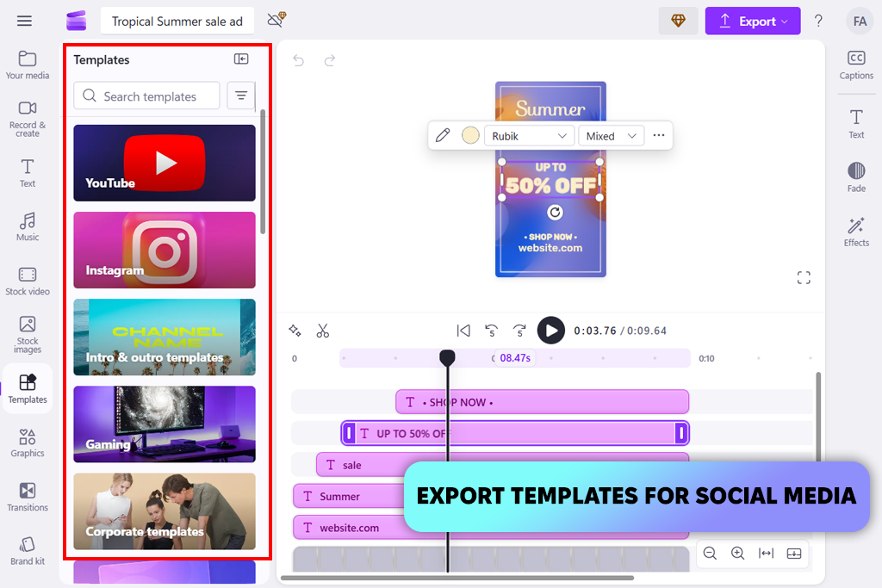Skip to the start of the video
Image resolution: width=882 pixels, height=588 pixels.
pos(463,331)
